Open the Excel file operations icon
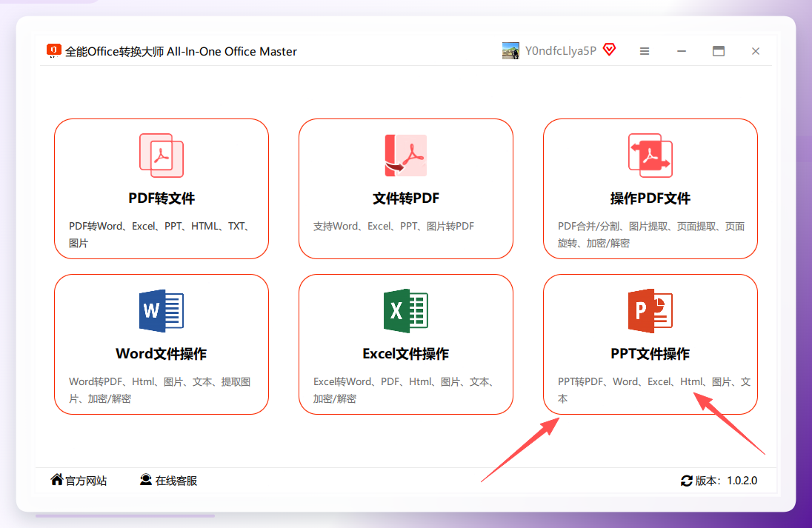Image resolution: width=812 pixels, height=528 pixels. coord(406,310)
